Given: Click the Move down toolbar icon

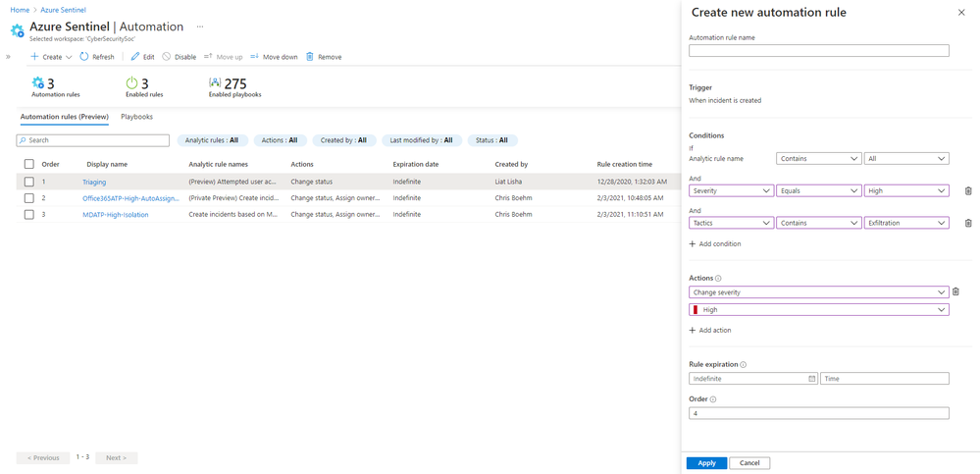Looking at the screenshot, I should tap(254, 56).
